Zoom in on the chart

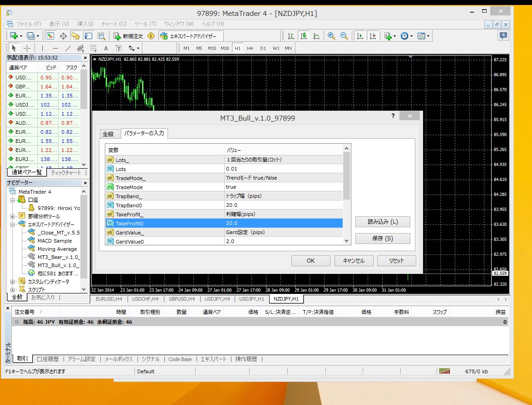[331, 36]
